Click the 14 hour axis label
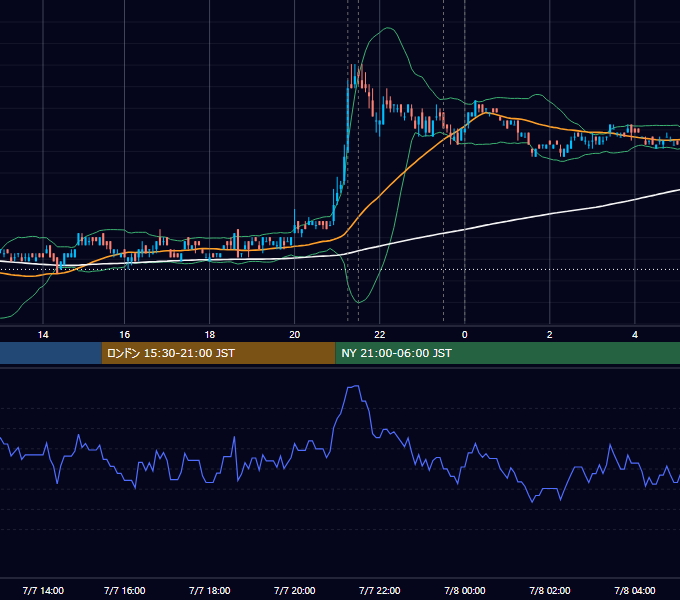Viewport: 680px width, 600px height. (43, 335)
